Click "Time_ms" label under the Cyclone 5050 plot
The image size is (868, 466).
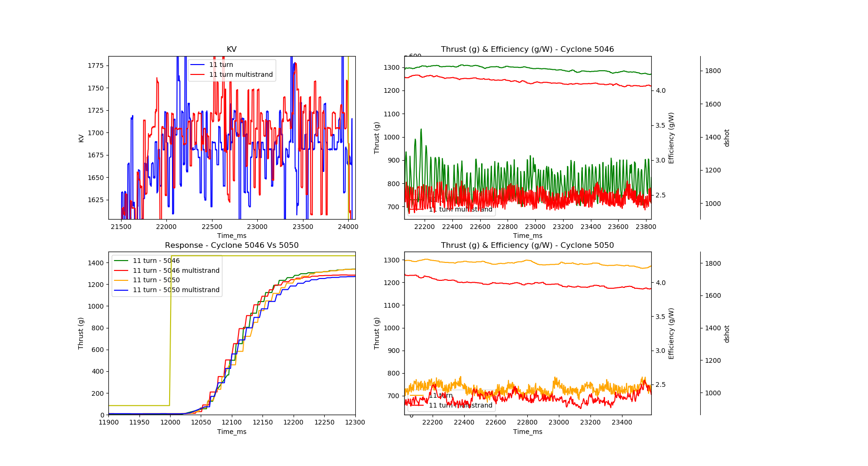pyautogui.click(x=527, y=432)
